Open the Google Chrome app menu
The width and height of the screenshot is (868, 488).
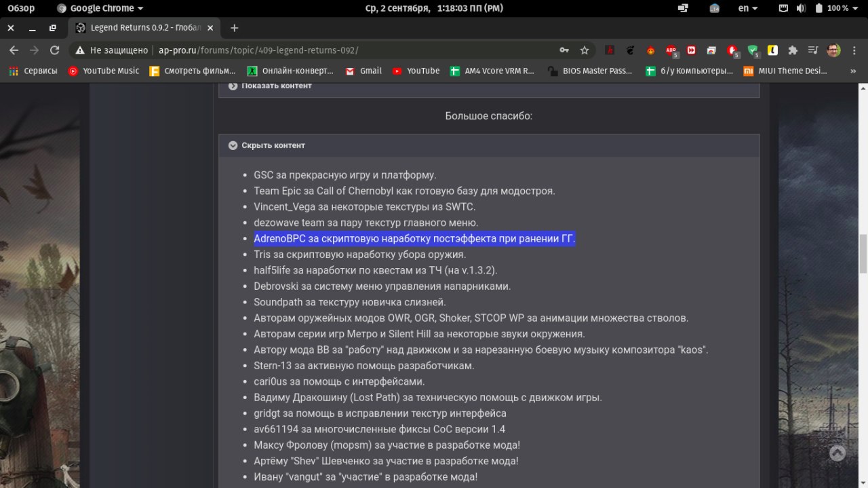100,8
